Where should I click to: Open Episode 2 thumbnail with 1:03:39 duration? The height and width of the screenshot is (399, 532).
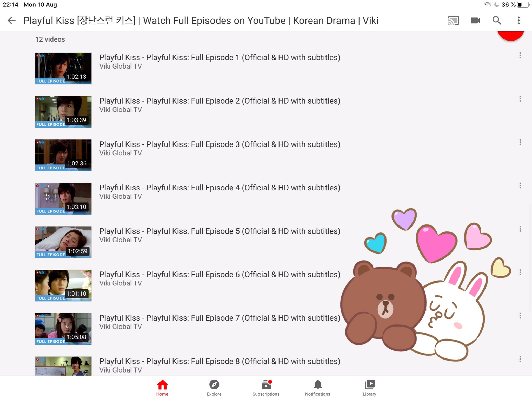tap(63, 112)
